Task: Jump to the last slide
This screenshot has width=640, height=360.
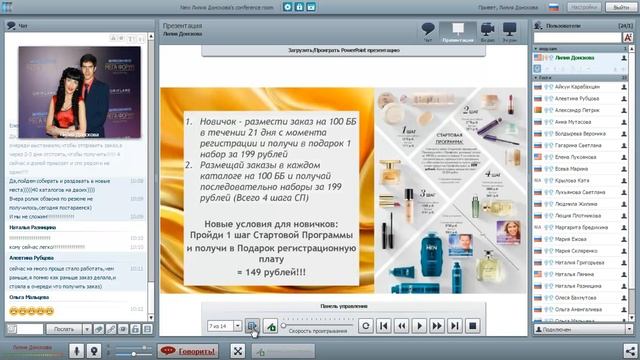Action: coord(454,326)
